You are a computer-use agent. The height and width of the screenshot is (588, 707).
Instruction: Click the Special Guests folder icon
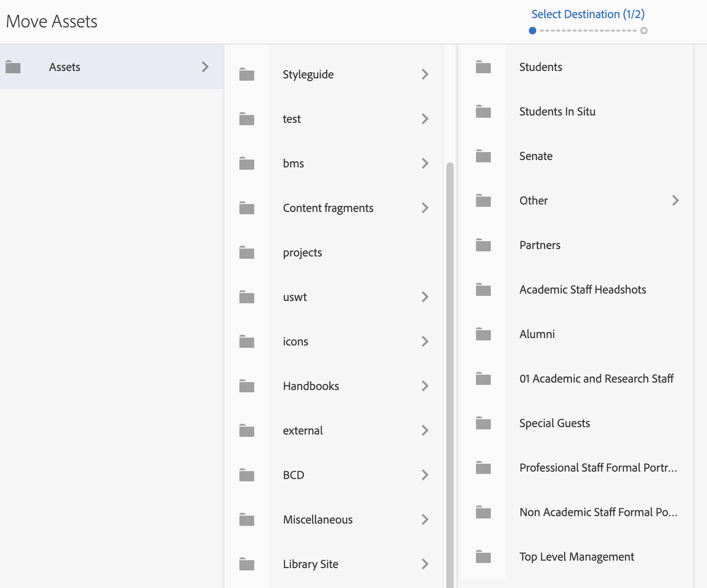point(483,423)
